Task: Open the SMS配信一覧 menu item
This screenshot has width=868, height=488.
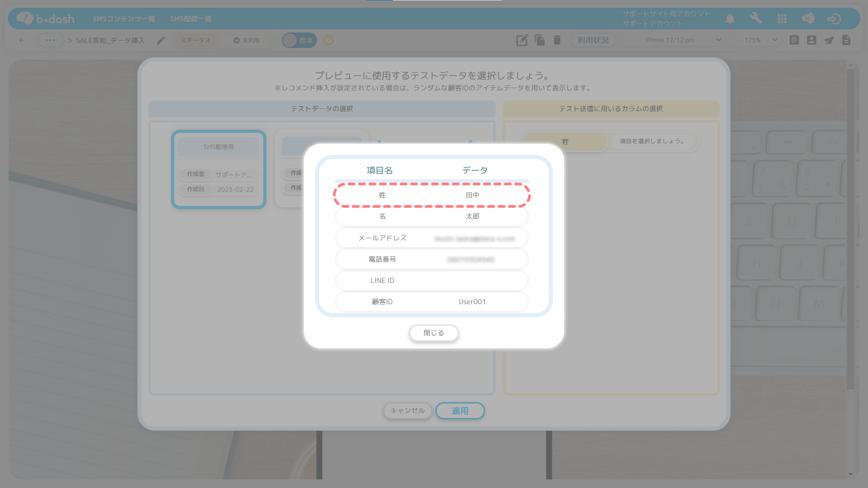Action: (191, 19)
